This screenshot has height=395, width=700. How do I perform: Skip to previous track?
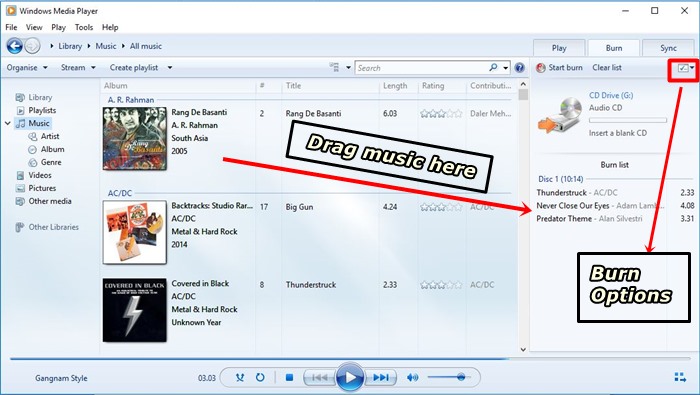click(x=319, y=378)
